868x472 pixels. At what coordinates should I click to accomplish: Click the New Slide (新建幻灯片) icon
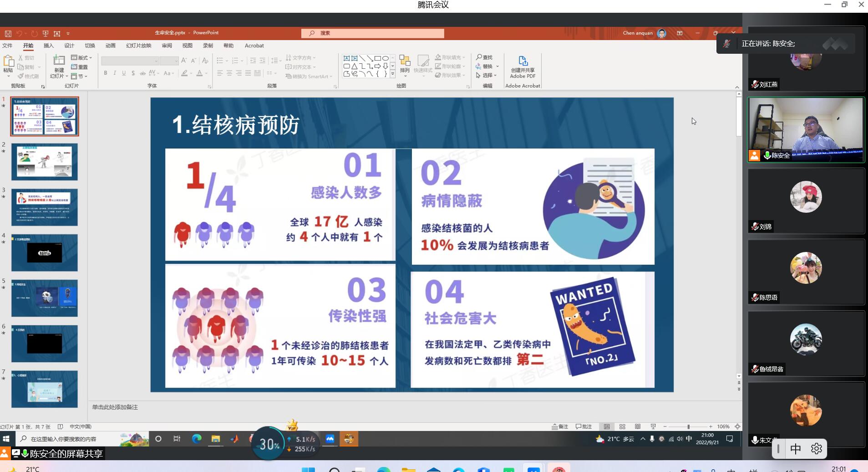(x=59, y=61)
